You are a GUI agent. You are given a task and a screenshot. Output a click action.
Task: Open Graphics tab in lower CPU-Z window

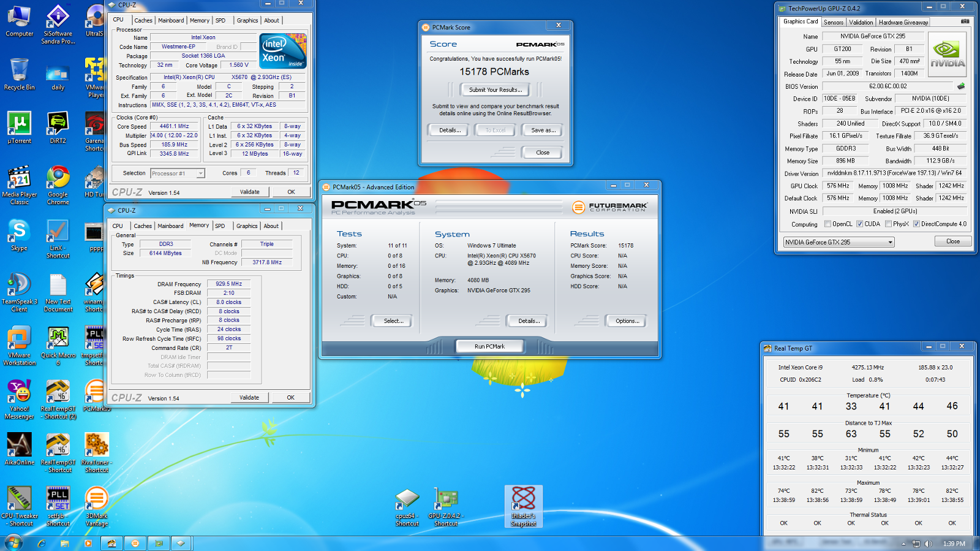coord(247,226)
